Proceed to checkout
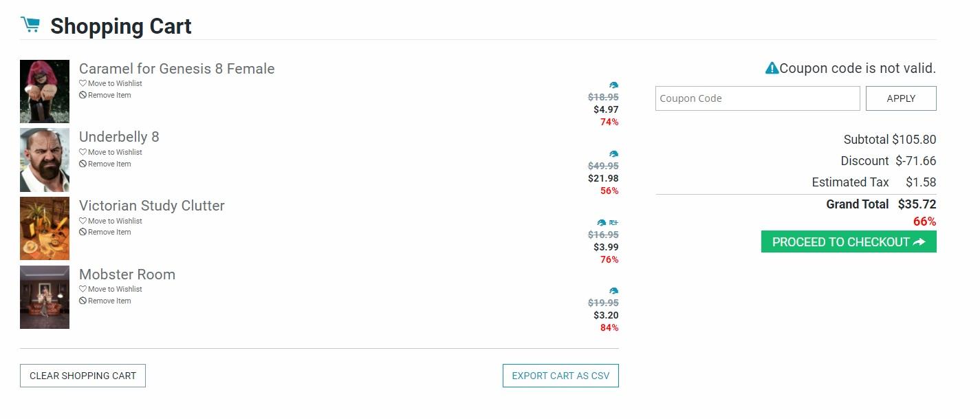Screen dimensions: 980x419 (x=849, y=242)
